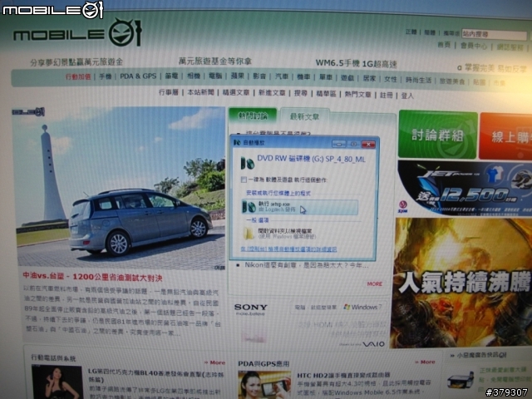Open the 影音 category in nav bar
Image resolution: width=532 pixels, height=399 pixels.
pyautogui.click(x=259, y=76)
